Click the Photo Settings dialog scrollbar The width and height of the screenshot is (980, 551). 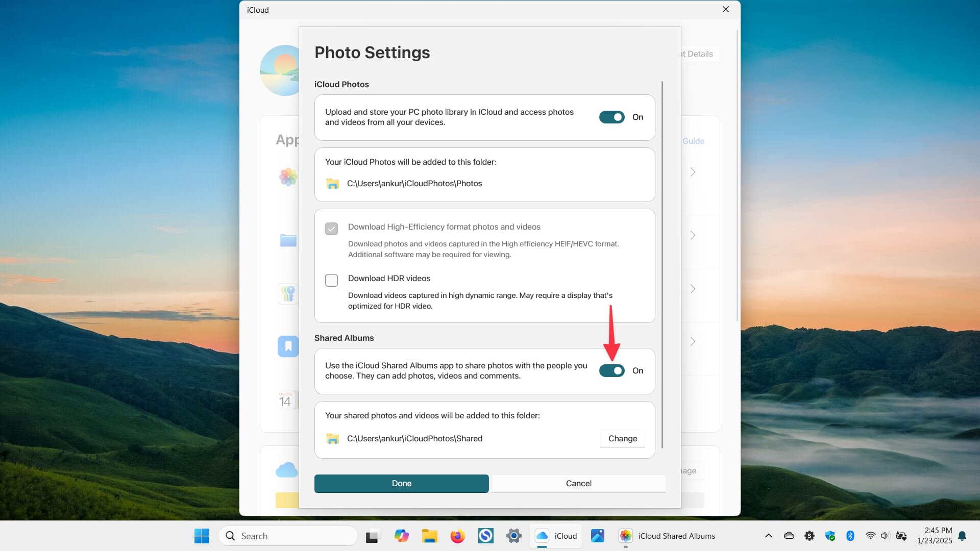pyautogui.click(x=662, y=264)
